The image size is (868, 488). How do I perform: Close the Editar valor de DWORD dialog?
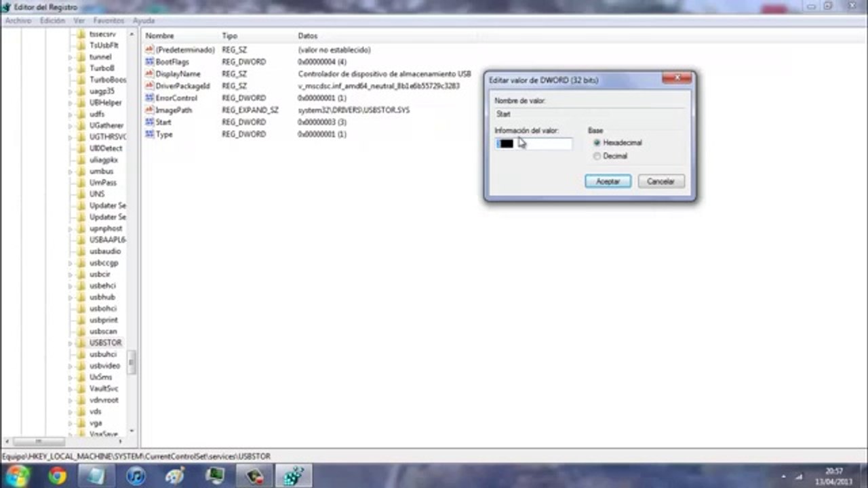pyautogui.click(x=676, y=79)
